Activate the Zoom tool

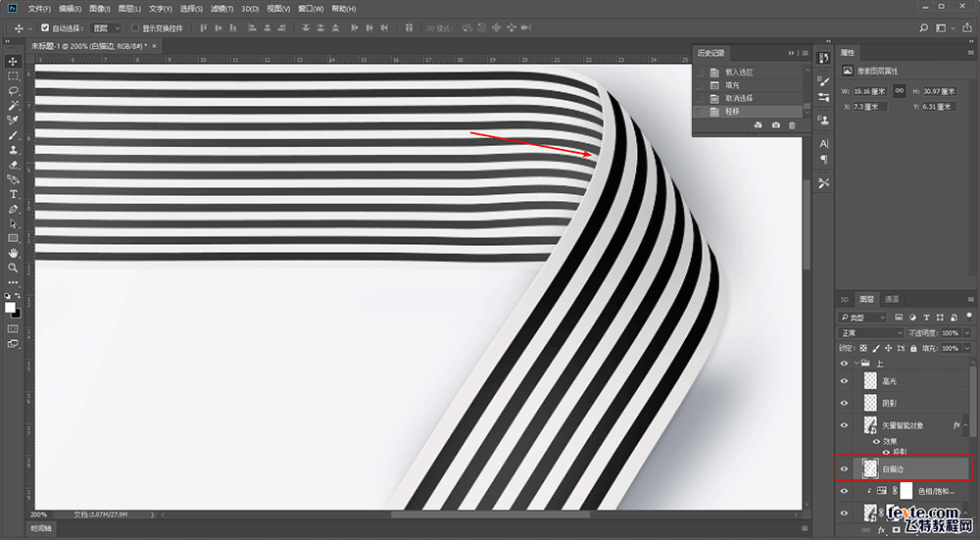tap(13, 269)
